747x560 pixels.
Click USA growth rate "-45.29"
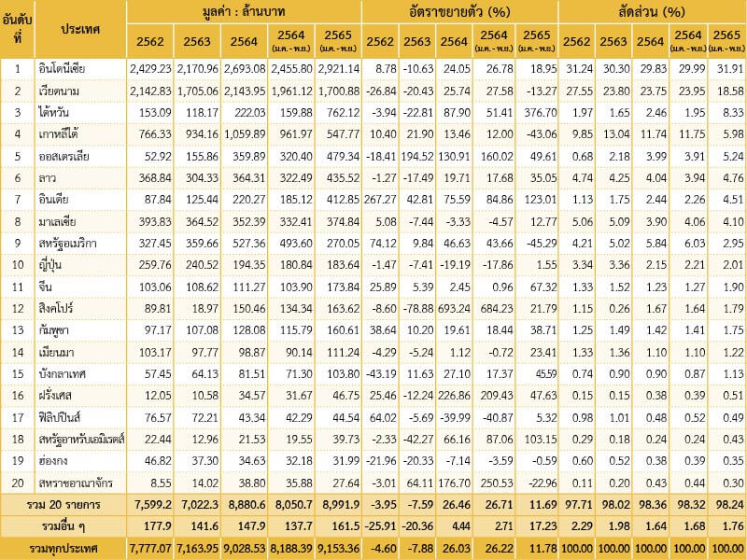click(x=541, y=244)
